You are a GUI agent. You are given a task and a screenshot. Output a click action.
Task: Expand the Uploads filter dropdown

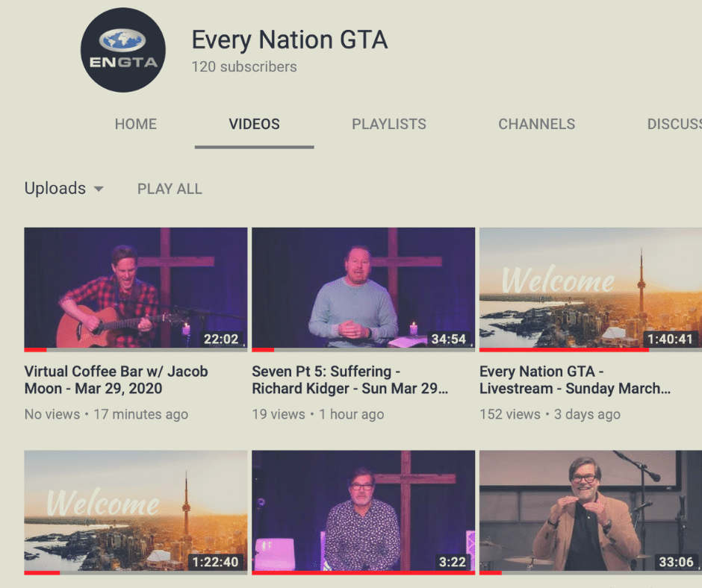(64, 188)
